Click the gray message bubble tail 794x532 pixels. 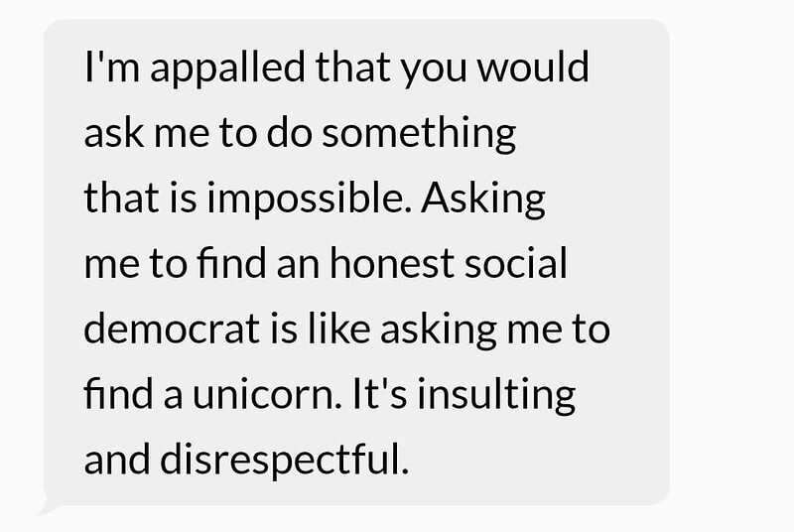(x=47, y=507)
